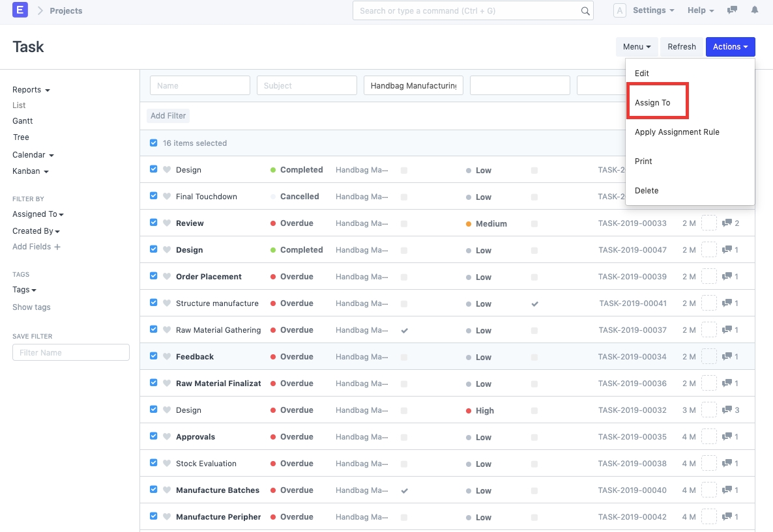Select Assign To from the Actions menu

tap(652, 103)
